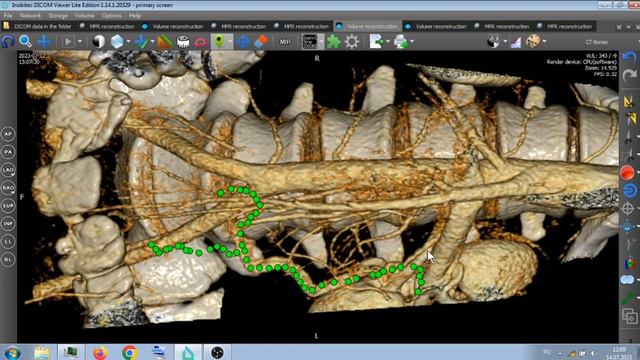The image size is (640, 360).
Task: Open dropdown next to print icon
Action: pyautogui.click(x=412, y=41)
